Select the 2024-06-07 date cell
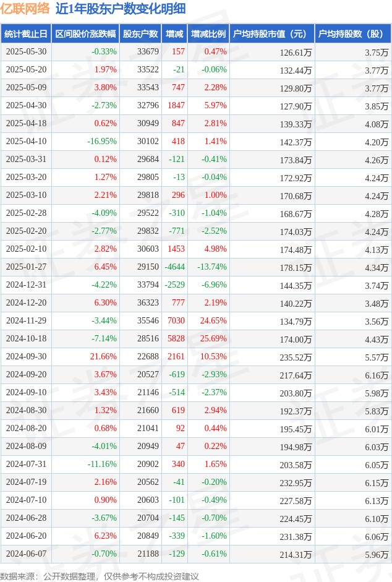This screenshot has width=392, height=582. (27, 554)
